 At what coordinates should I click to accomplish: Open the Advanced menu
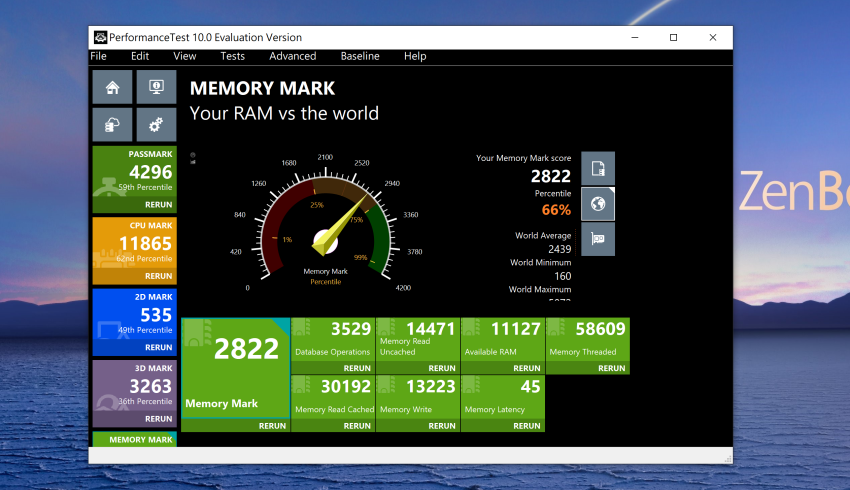(293, 56)
